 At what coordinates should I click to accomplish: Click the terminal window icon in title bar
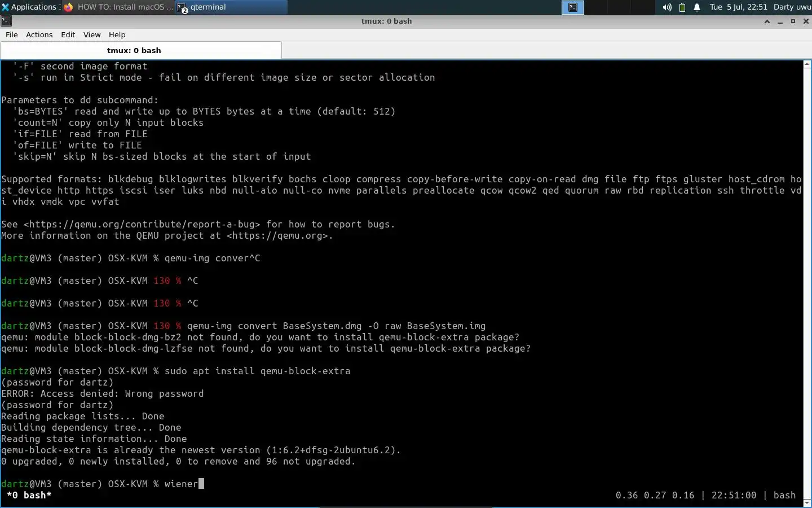click(x=6, y=21)
